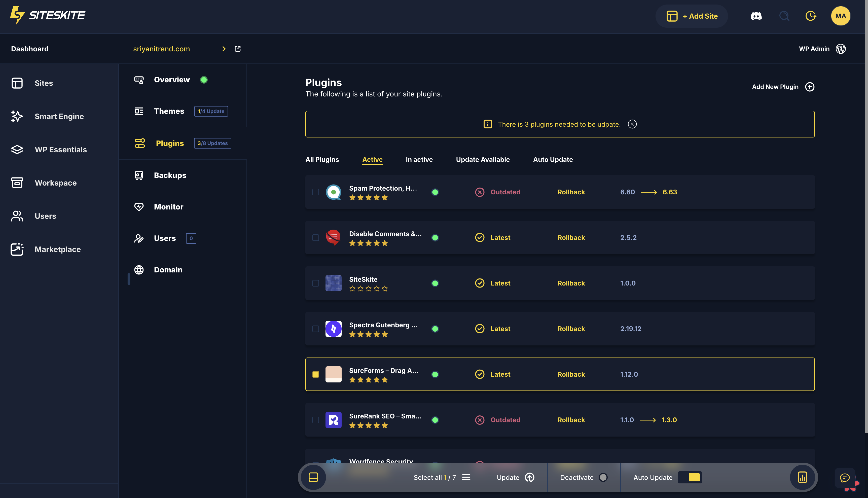Uncheck the SureForms plugin checkbox
The height and width of the screenshot is (498, 868).
pyautogui.click(x=316, y=375)
